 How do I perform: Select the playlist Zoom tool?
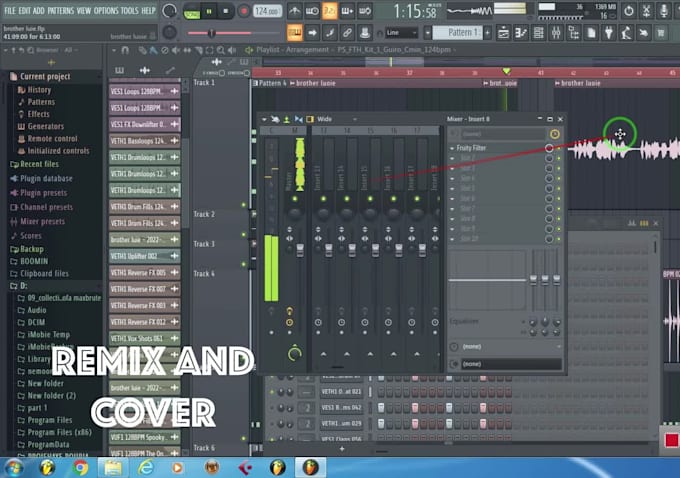221,50
